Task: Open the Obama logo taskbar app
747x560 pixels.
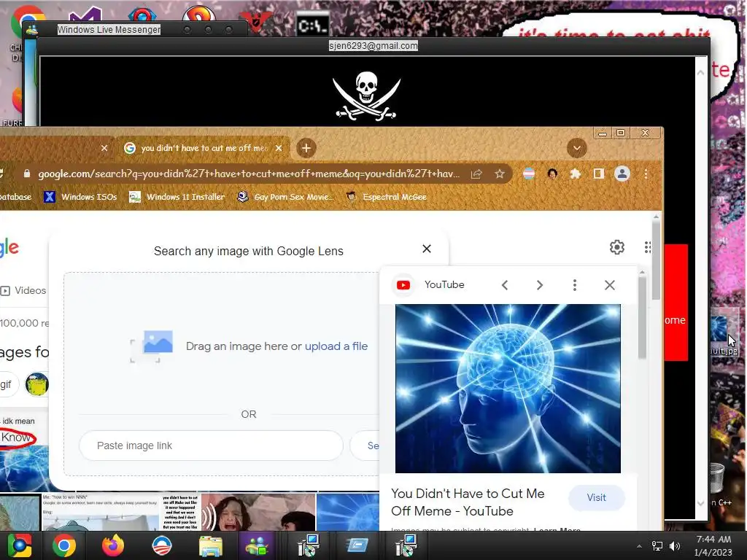Action: click(x=162, y=545)
